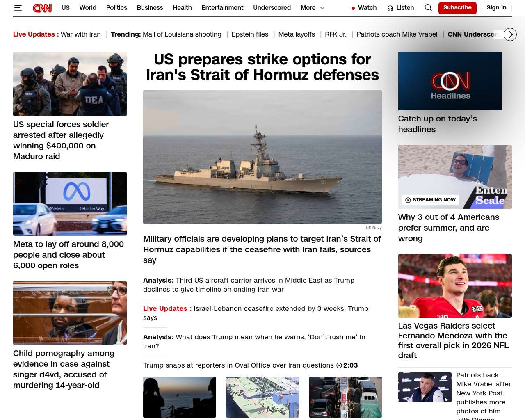Open the Health section
The image size is (525, 420).
pyautogui.click(x=182, y=8)
